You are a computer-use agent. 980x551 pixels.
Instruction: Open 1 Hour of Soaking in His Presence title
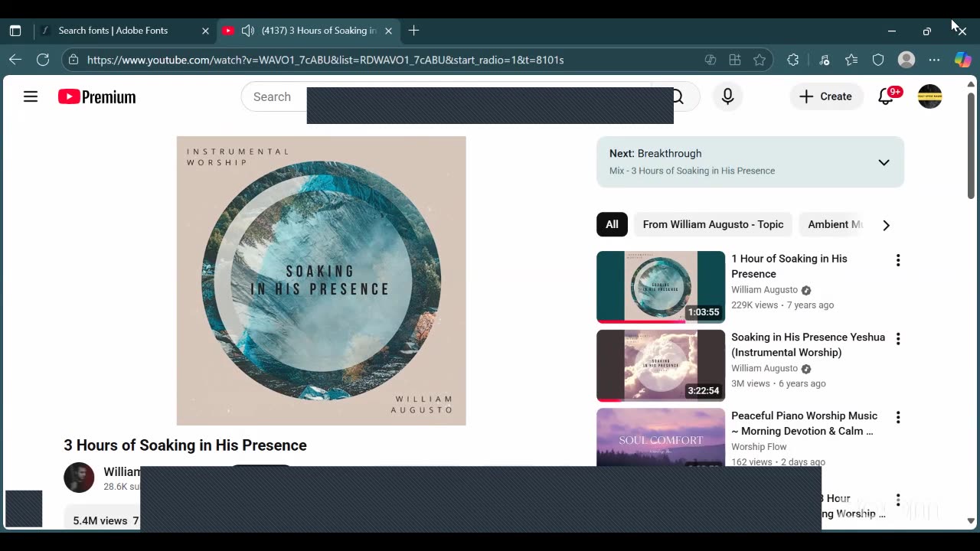789,266
